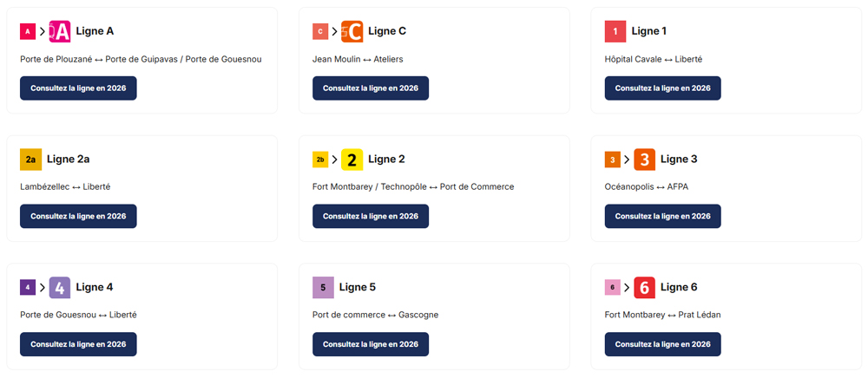Click 'Porte de Gouesnou ↔ Liberté' route text

pyautogui.click(x=78, y=315)
